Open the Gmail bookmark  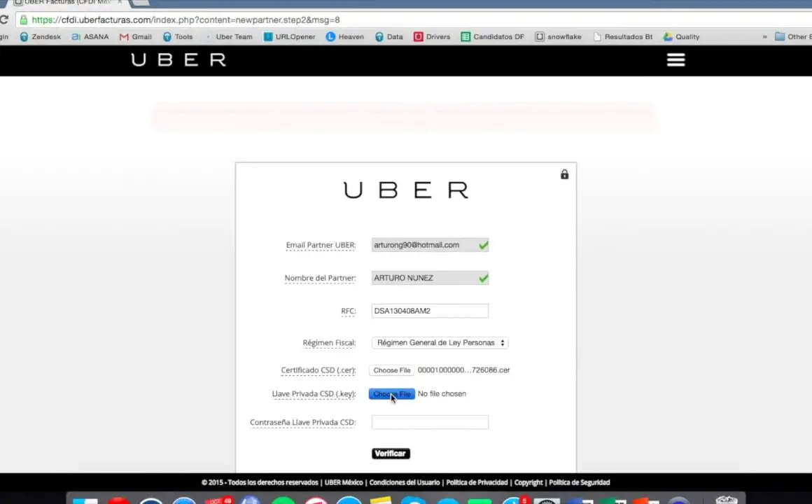pos(136,37)
